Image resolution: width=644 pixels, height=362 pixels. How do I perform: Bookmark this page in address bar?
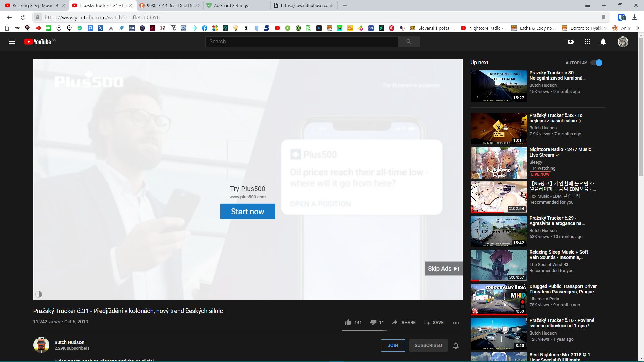[x=604, y=17]
